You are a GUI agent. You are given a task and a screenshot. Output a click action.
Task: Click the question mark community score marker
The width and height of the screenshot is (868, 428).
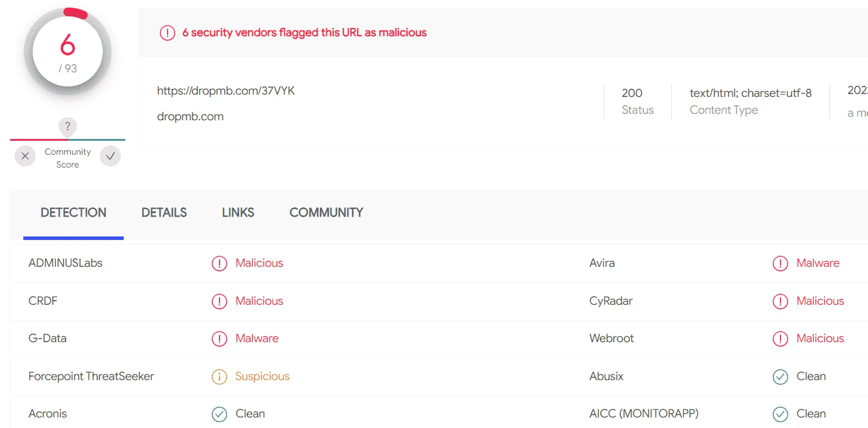pyautogui.click(x=68, y=127)
